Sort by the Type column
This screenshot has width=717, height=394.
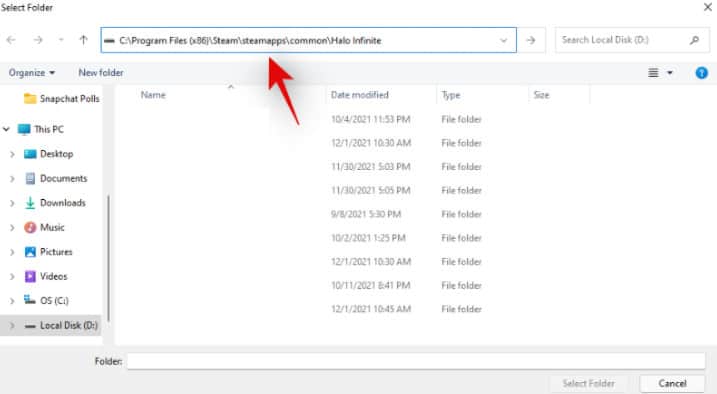451,95
